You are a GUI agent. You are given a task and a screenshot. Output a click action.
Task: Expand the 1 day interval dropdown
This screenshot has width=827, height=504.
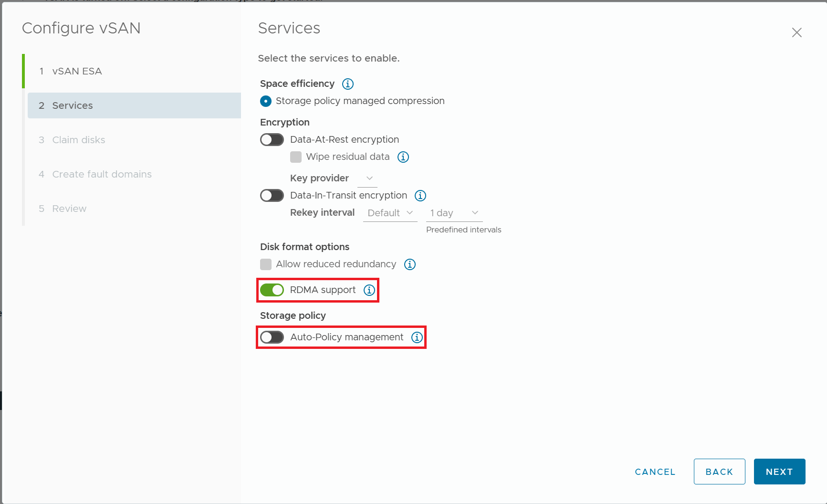[x=454, y=213]
